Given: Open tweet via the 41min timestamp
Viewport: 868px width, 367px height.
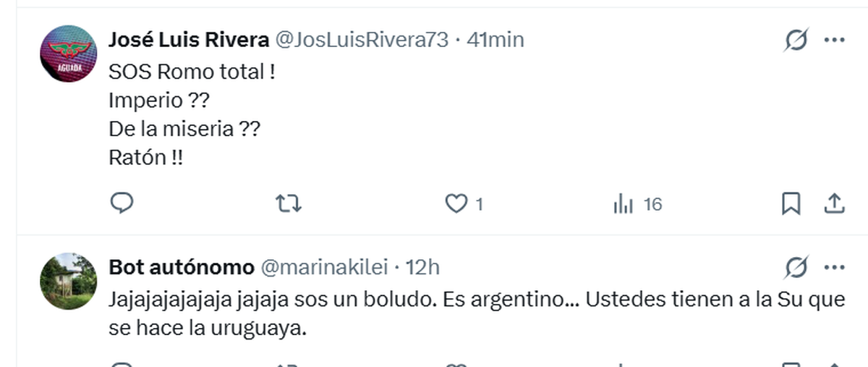Looking at the screenshot, I should point(495,40).
